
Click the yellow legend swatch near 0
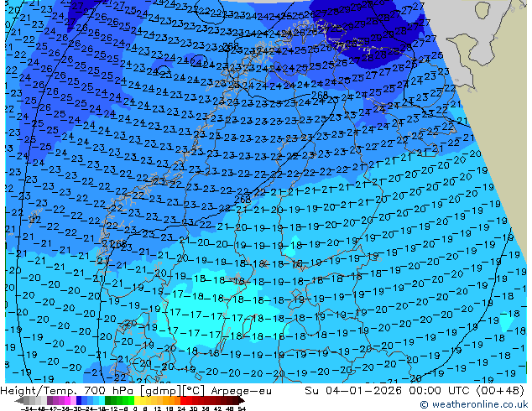(x=137, y=400)
